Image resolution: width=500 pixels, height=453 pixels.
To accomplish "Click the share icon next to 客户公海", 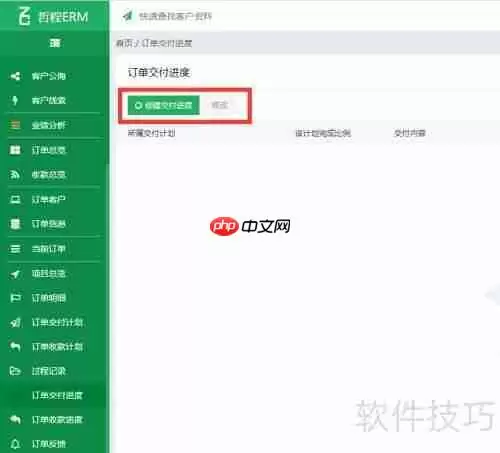I will pos(15,76).
